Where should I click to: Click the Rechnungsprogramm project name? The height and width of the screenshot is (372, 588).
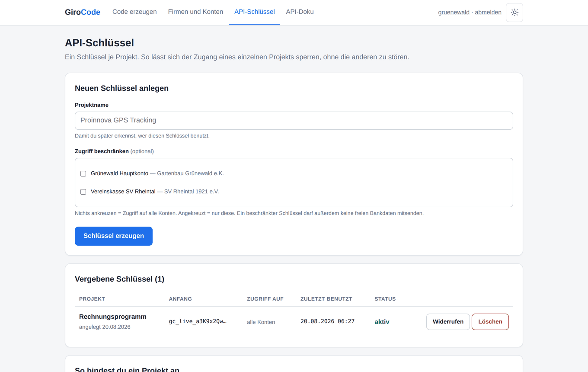113,317
